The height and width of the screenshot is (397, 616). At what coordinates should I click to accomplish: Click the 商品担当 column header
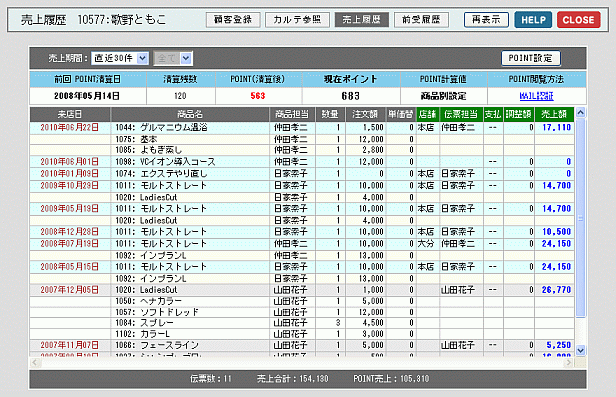[x=292, y=114]
